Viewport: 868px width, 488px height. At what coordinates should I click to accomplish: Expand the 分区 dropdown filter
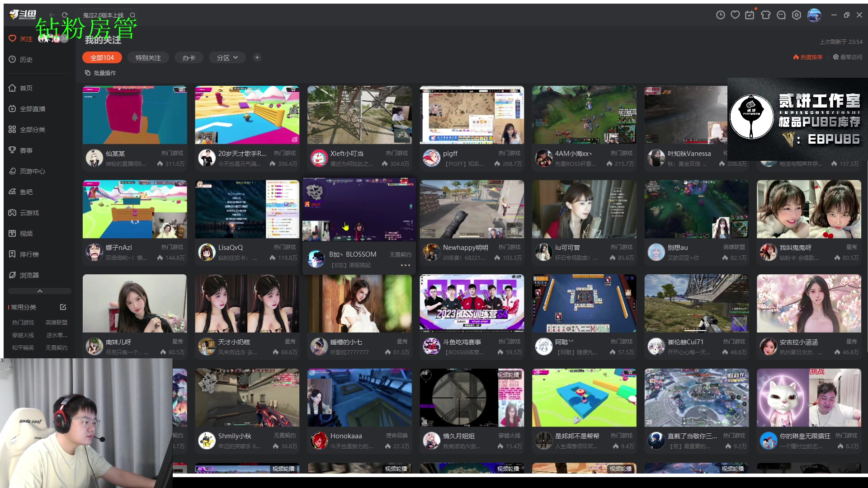click(227, 58)
